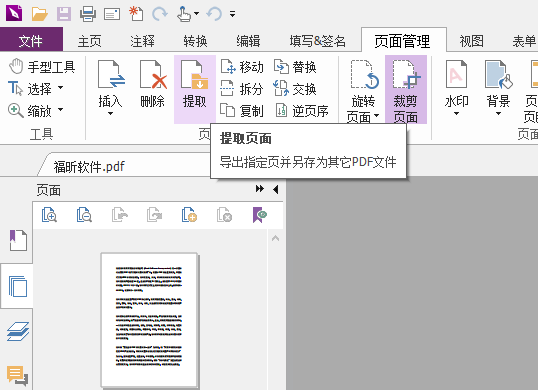Shrink page thumbnails with magnifier-minus icon
Screen dimensions: 538x390
coord(84,215)
